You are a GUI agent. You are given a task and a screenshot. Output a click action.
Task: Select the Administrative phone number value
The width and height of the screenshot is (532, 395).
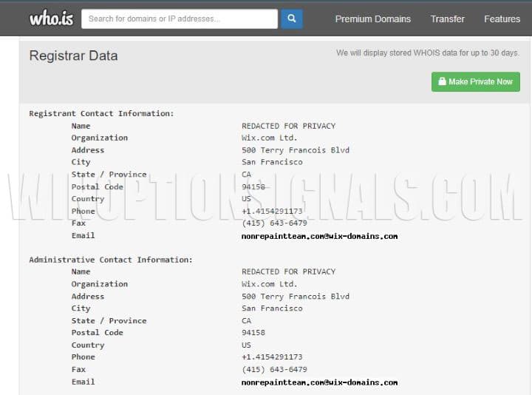(x=271, y=357)
